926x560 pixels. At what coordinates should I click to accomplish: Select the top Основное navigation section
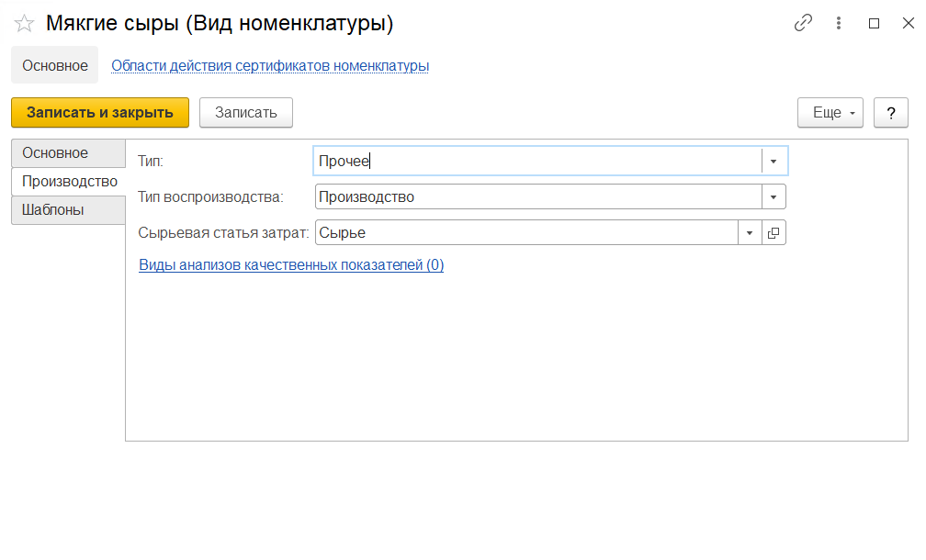point(55,66)
